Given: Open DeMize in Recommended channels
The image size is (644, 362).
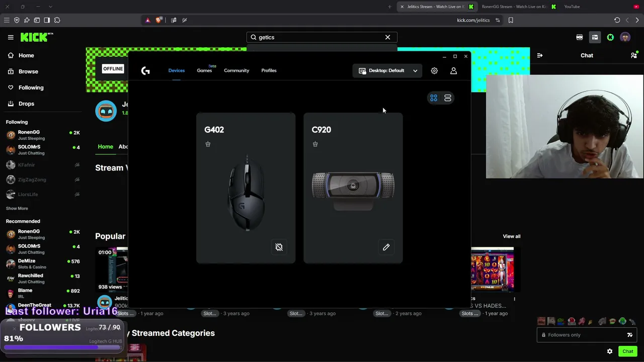Looking at the screenshot, I should click(x=43, y=264).
